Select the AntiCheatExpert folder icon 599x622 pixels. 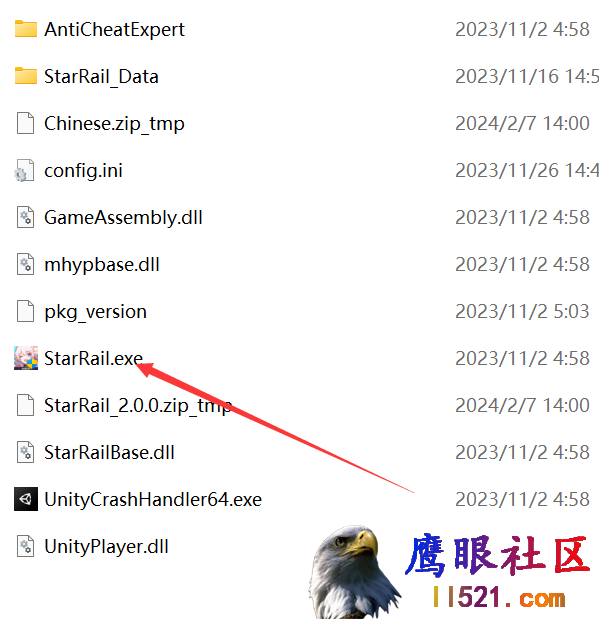point(26,29)
